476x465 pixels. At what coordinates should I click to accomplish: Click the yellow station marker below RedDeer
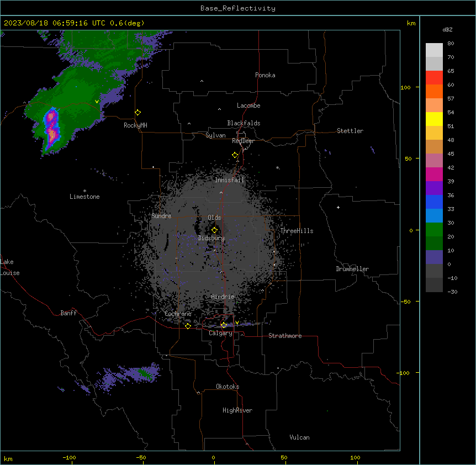click(235, 155)
